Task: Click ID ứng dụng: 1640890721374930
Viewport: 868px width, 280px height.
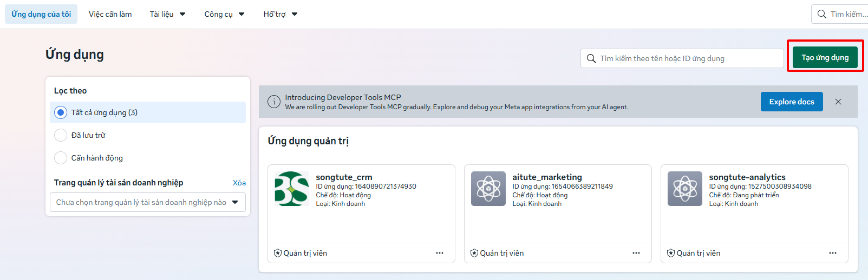Action: 366,186
